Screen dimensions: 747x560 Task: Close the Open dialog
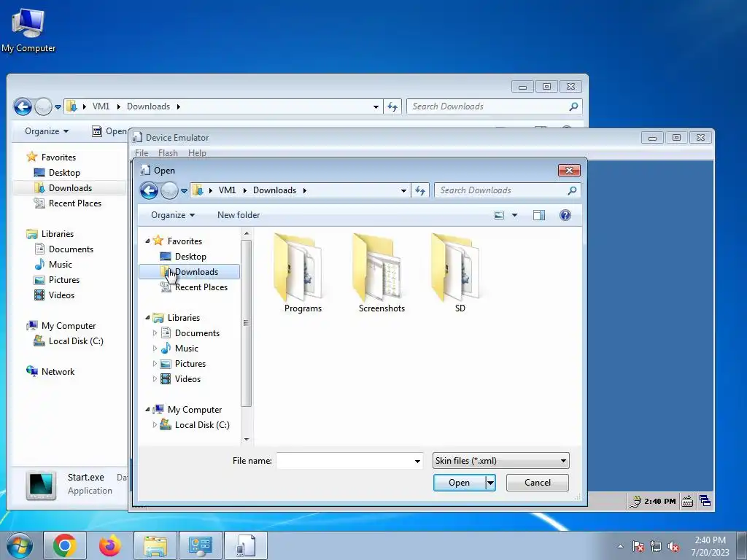(569, 171)
